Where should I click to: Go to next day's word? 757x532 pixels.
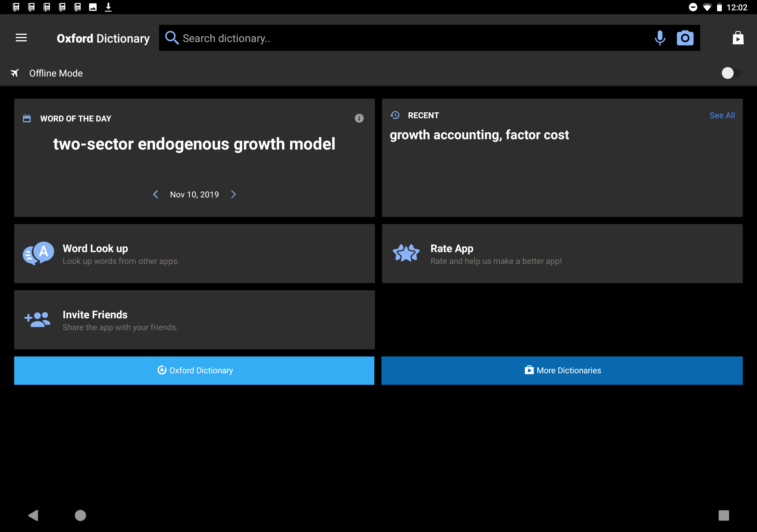pos(233,194)
